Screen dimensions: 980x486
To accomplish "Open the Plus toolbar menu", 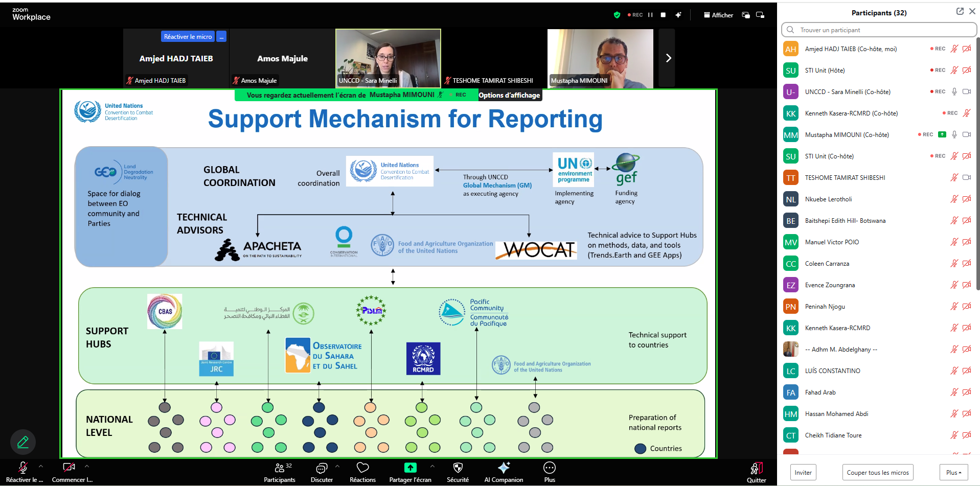I will (549, 471).
